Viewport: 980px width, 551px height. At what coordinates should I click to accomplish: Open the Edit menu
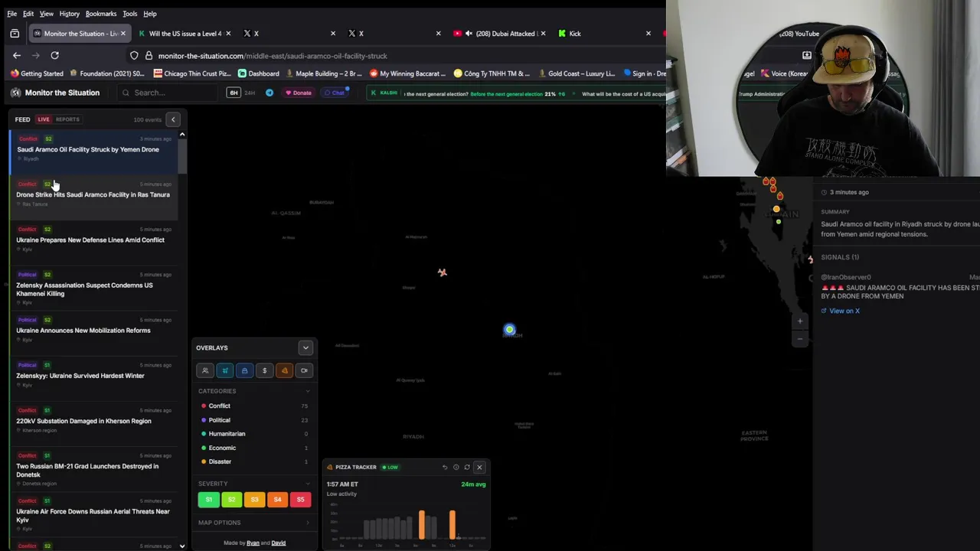click(x=28, y=14)
